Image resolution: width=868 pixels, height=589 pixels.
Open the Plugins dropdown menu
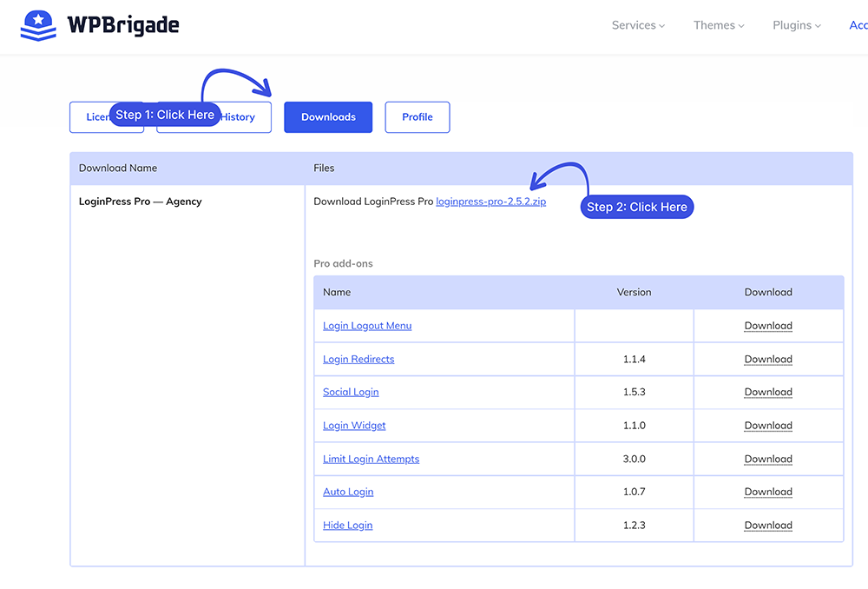coord(797,25)
